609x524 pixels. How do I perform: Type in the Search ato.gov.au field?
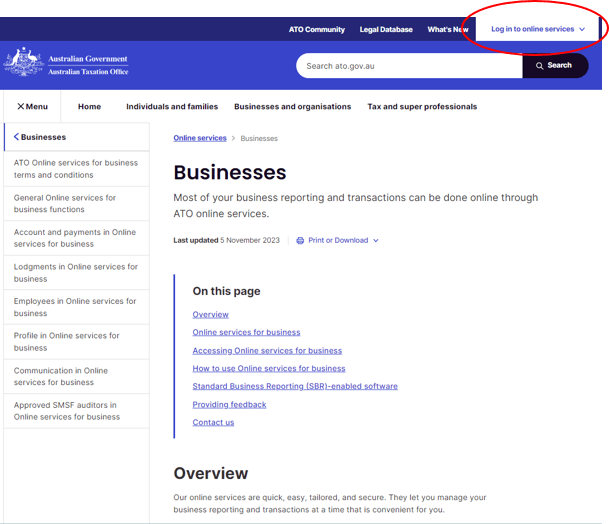pos(408,66)
